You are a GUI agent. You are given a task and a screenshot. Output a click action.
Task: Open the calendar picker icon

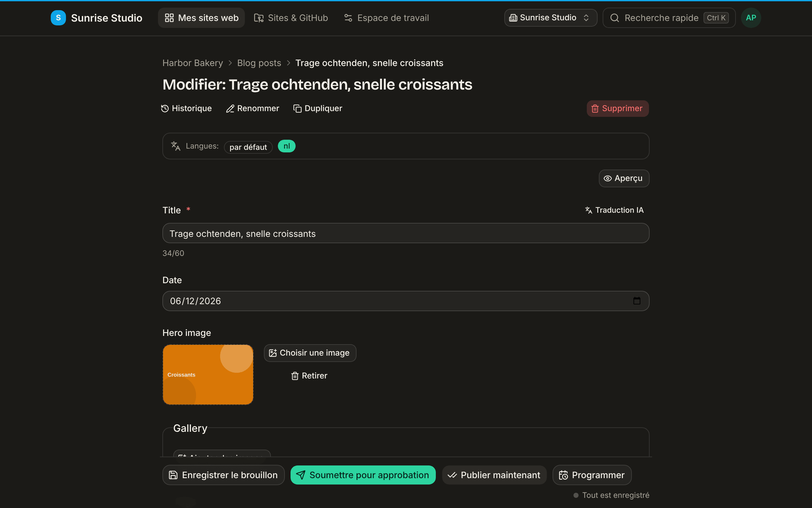pos(637,301)
